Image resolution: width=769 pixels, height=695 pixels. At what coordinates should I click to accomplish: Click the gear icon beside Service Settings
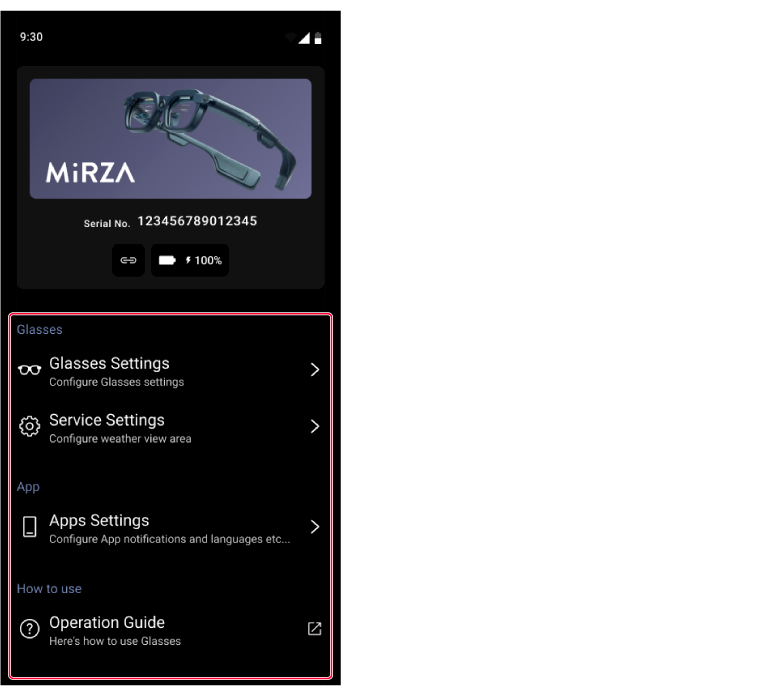coord(29,427)
